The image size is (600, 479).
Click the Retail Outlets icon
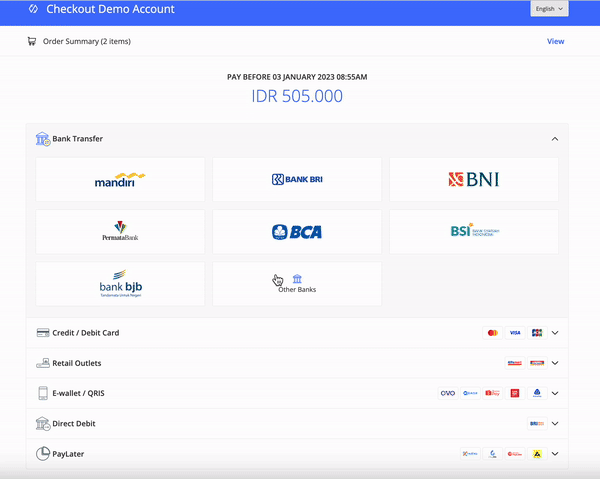click(43, 363)
